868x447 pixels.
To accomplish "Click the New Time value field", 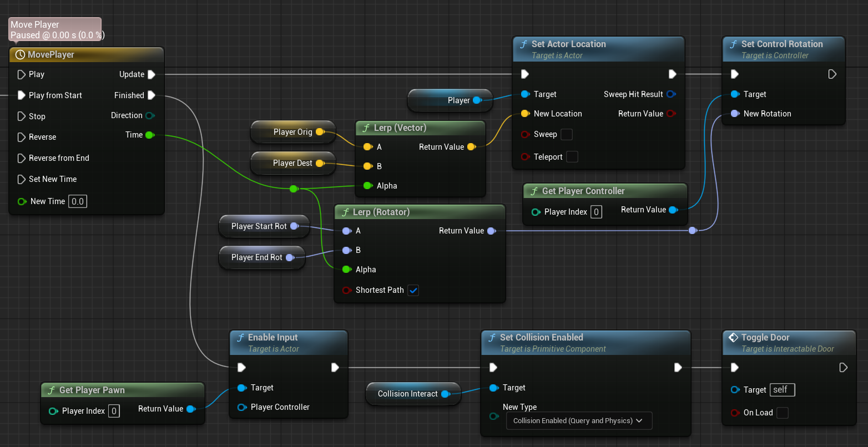I will click(78, 201).
